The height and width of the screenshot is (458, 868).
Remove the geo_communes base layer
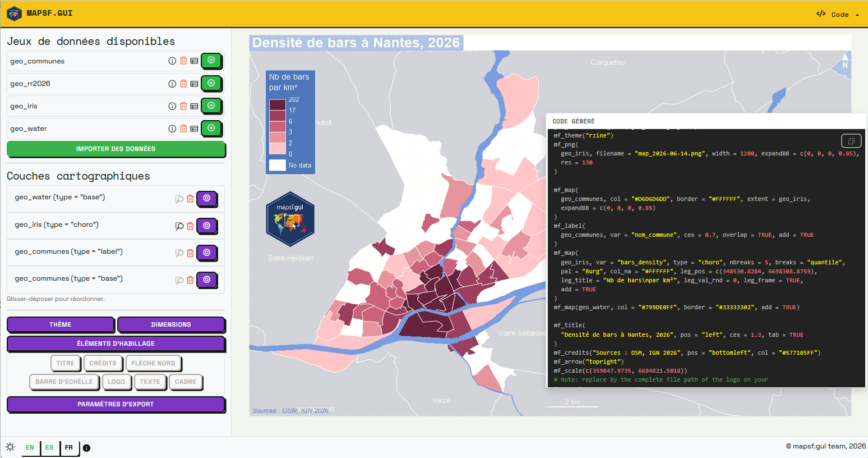click(x=190, y=280)
